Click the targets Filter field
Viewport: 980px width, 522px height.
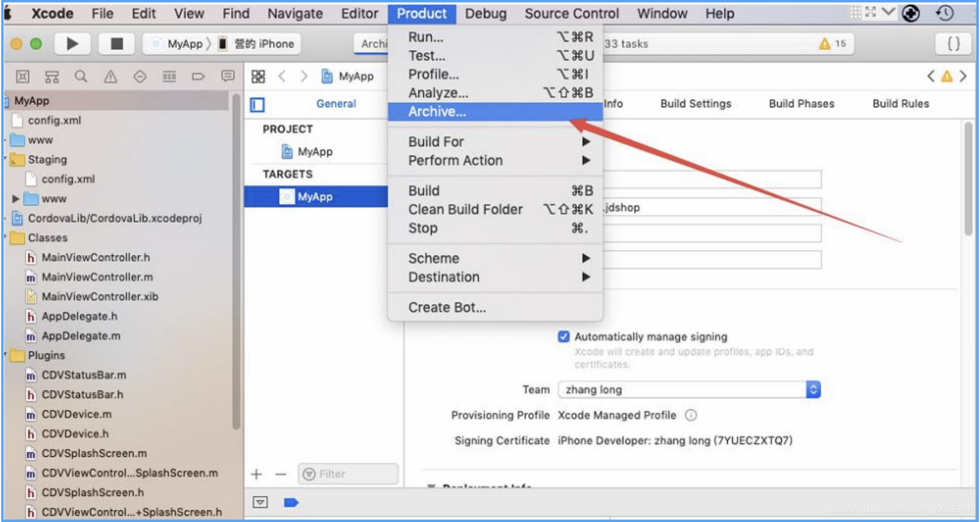click(x=348, y=474)
